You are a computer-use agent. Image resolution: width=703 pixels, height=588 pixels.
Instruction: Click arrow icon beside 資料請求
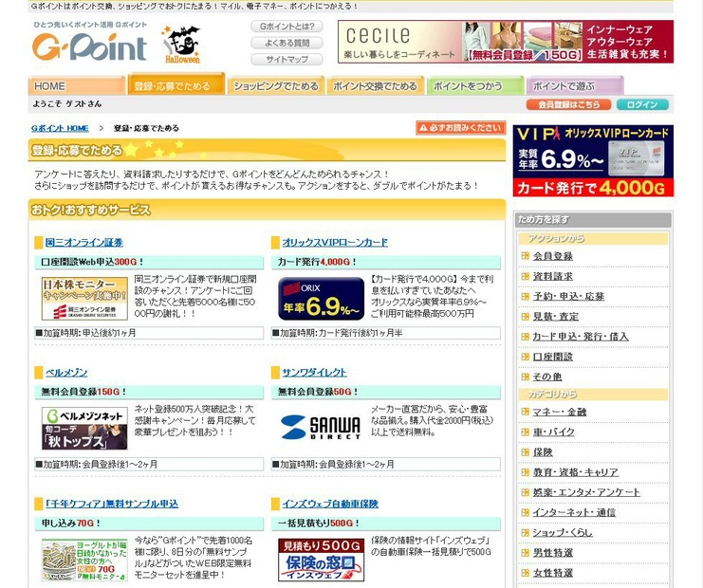coord(525,276)
